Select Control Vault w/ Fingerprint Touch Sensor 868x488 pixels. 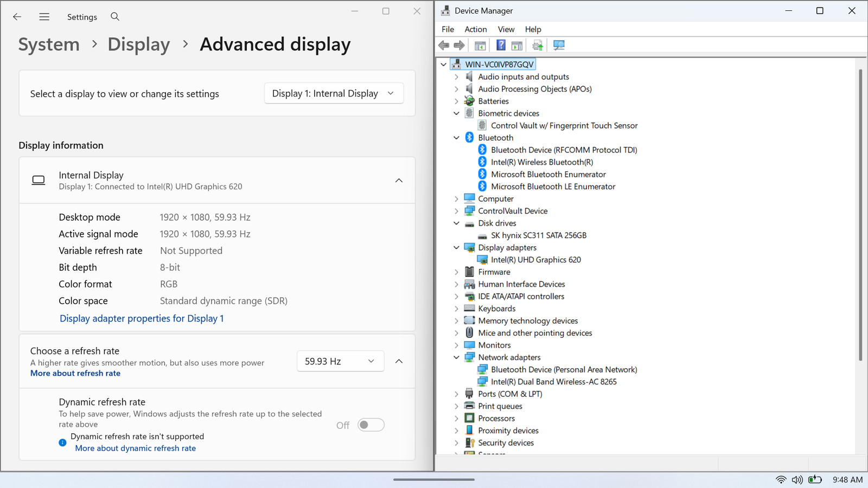[564, 125]
